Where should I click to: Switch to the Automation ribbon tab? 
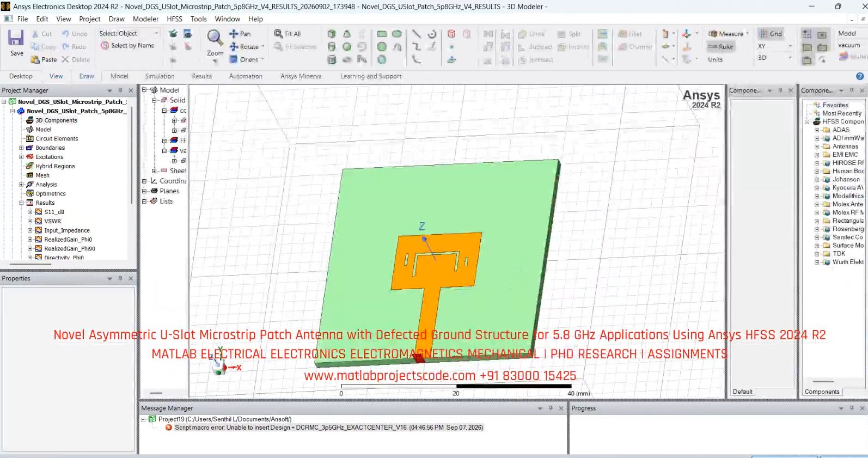[246, 76]
